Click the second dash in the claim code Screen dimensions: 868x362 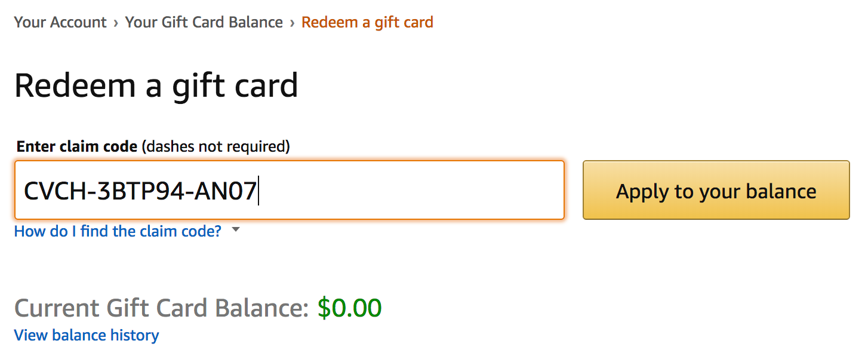tap(187, 192)
